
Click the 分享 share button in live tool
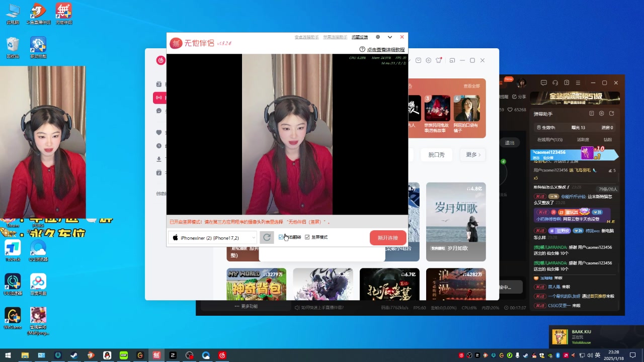click(x=519, y=97)
